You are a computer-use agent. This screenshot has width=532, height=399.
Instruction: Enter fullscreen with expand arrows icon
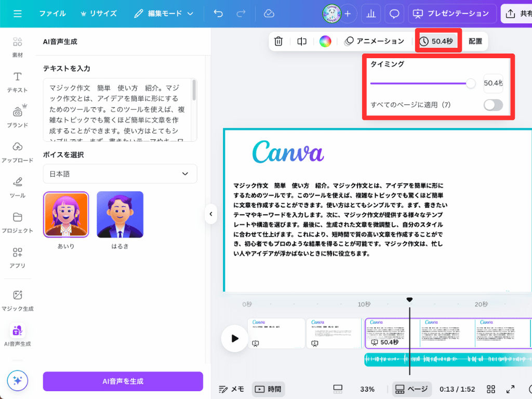click(x=510, y=389)
